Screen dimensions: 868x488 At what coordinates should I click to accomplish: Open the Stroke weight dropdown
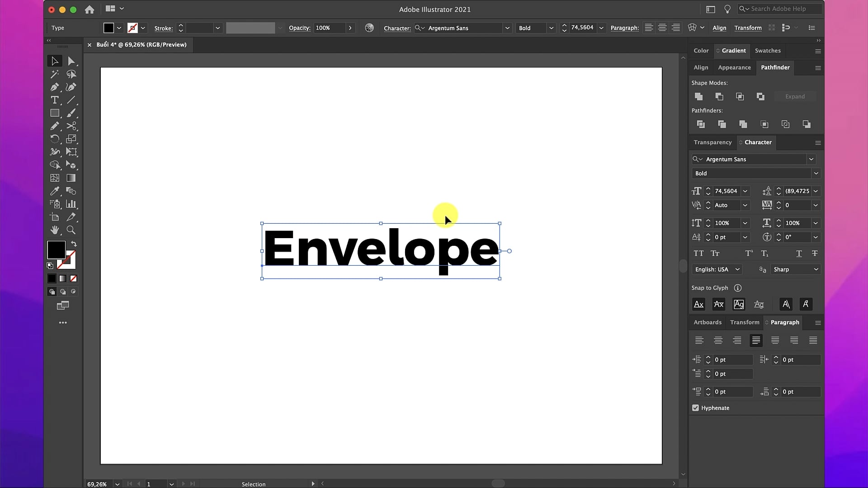[x=217, y=28]
